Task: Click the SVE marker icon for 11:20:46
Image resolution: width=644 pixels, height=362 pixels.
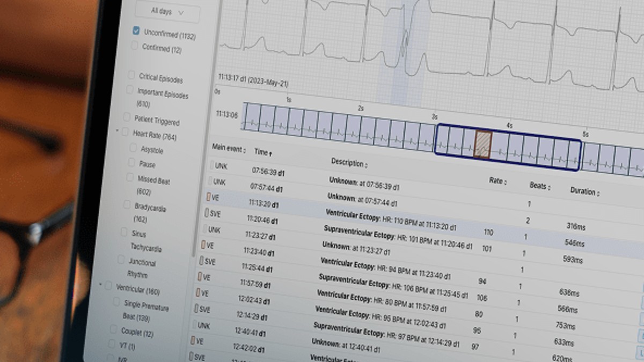Action: click(x=207, y=213)
